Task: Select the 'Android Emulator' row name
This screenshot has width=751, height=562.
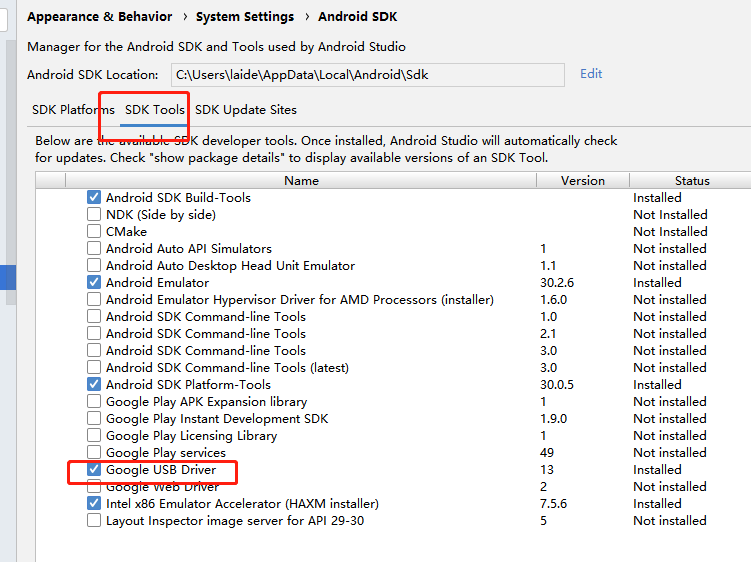Action: (x=158, y=283)
